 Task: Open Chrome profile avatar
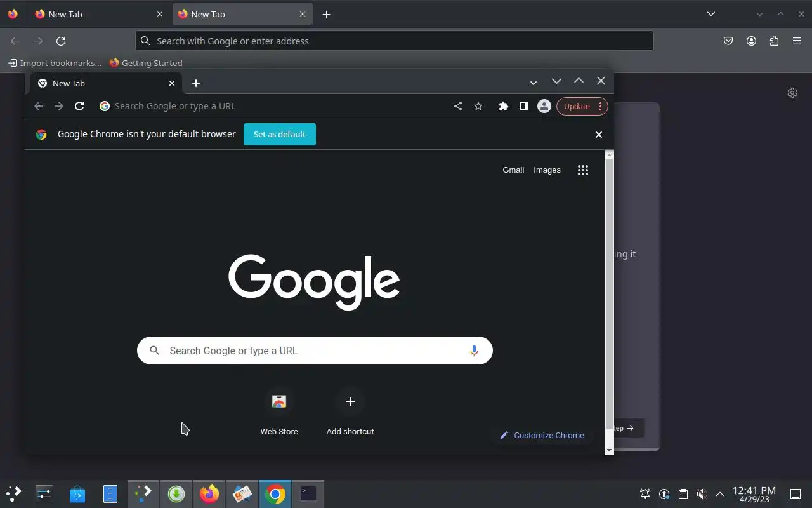click(544, 106)
